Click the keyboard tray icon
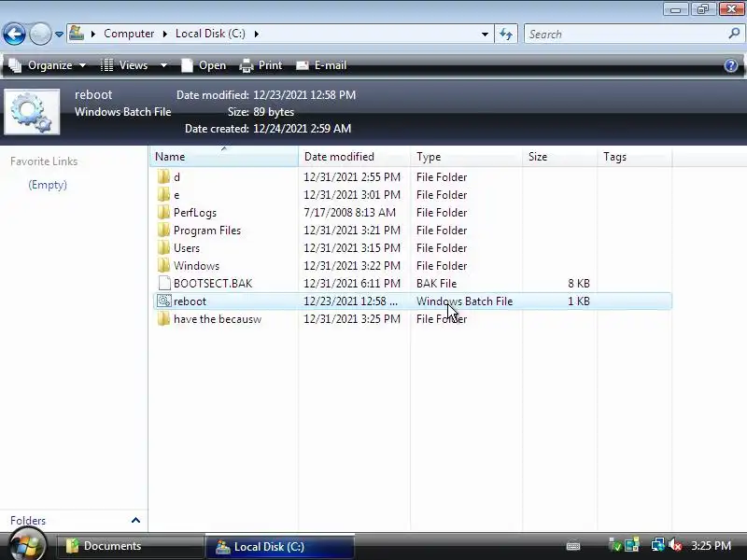 click(x=573, y=546)
